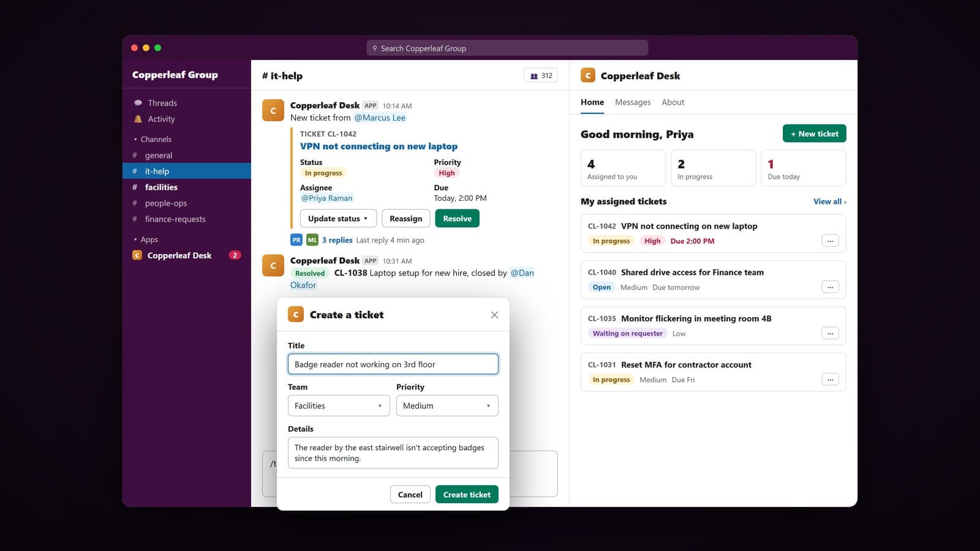Open the more options menu for CL-1042
Image resolution: width=980 pixels, height=551 pixels.
[830, 241]
